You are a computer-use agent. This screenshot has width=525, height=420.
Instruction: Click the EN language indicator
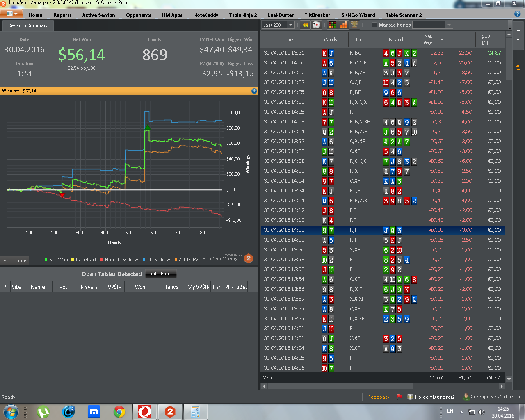[x=450, y=411]
